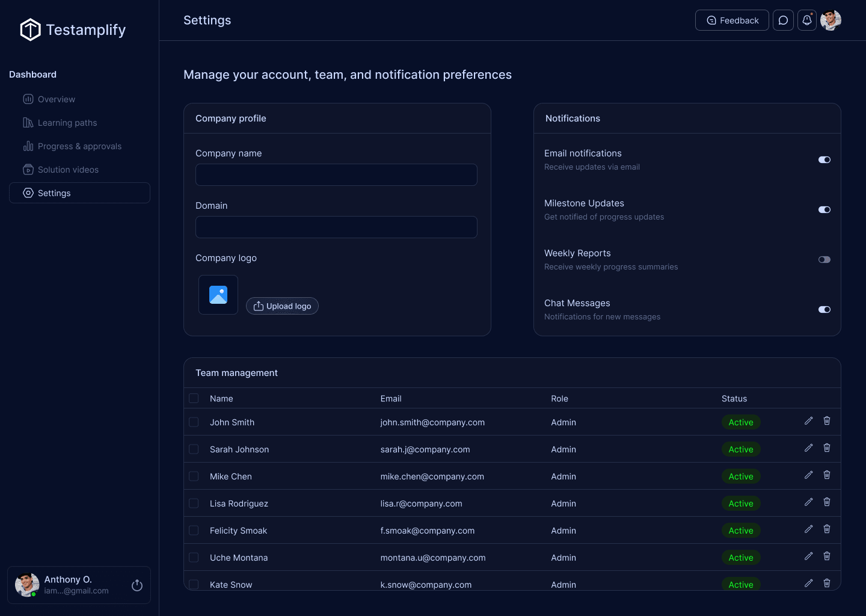866x616 pixels.
Task: Click the power logout icon
Action: (x=137, y=585)
